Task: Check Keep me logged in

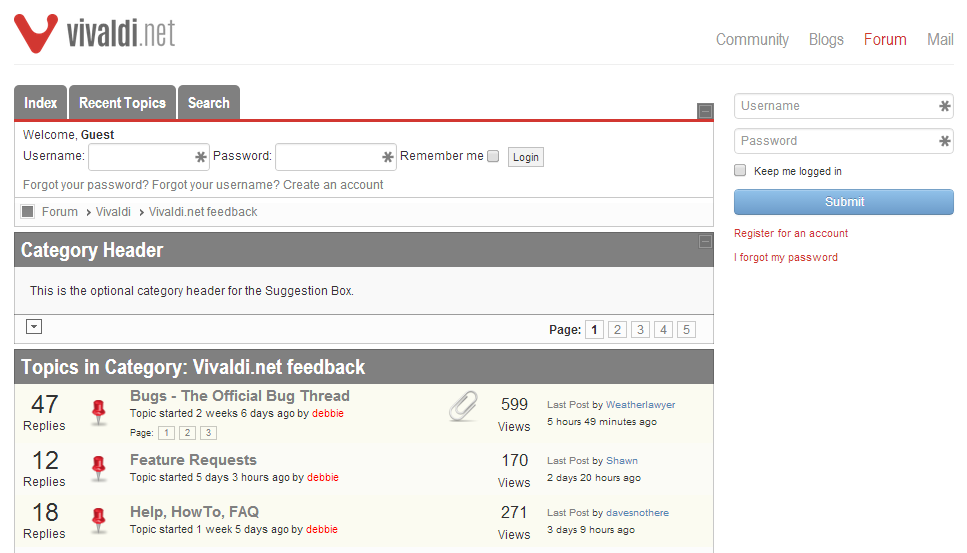Action: (x=740, y=171)
